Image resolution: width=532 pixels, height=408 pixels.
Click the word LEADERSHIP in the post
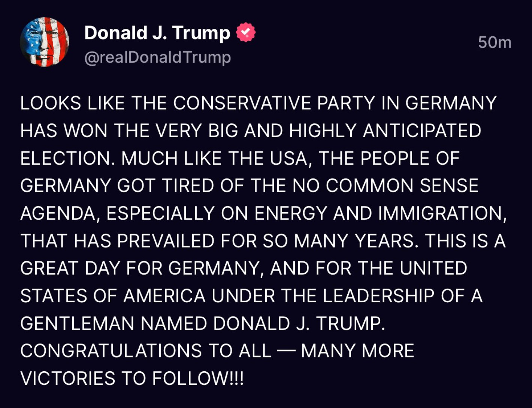(x=378, y=296)
